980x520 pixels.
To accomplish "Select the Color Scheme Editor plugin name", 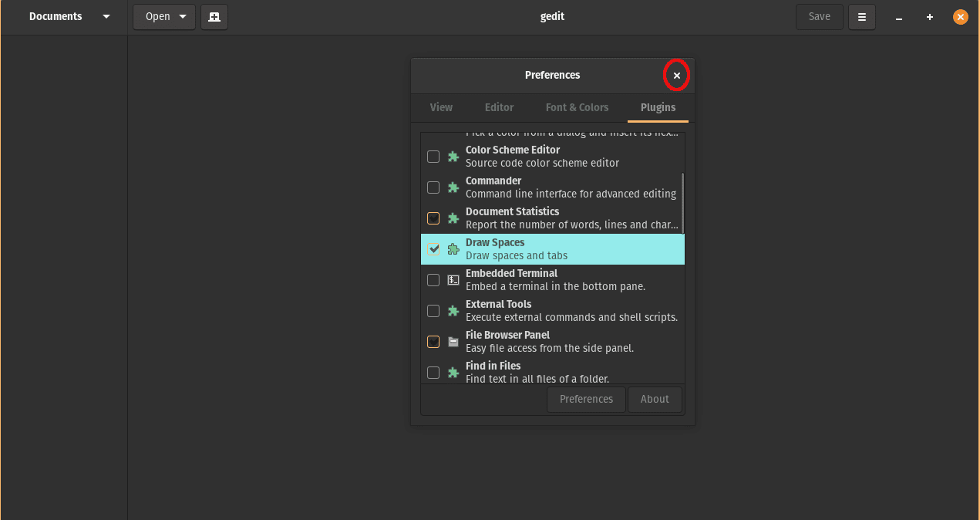I will [513, 150].
